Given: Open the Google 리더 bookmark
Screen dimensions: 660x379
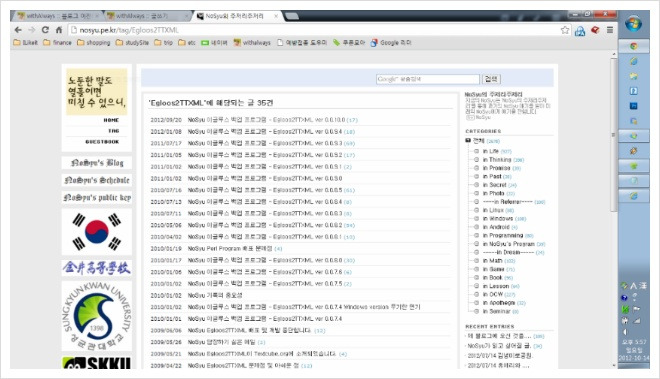Looking at the screenshot, I should pos(391,43).
